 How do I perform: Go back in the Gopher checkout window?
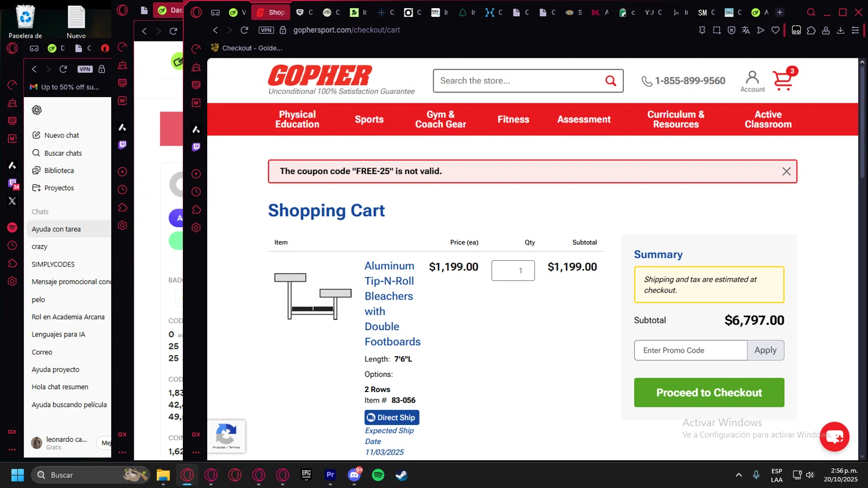(x=215, y=30)
